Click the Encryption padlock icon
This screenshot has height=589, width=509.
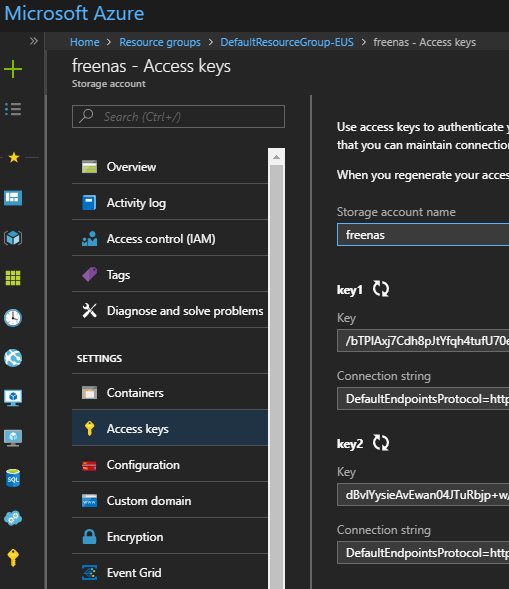tap(89, 537)
